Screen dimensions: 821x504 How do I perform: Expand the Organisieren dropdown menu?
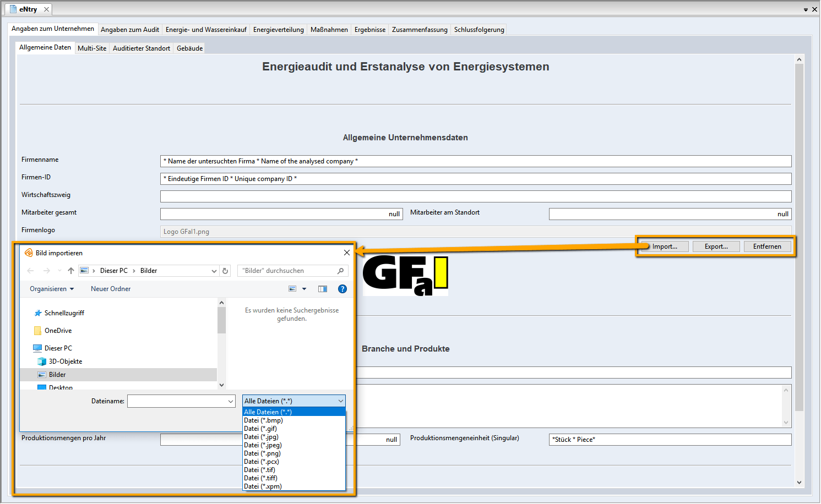[x=52, y=289]
